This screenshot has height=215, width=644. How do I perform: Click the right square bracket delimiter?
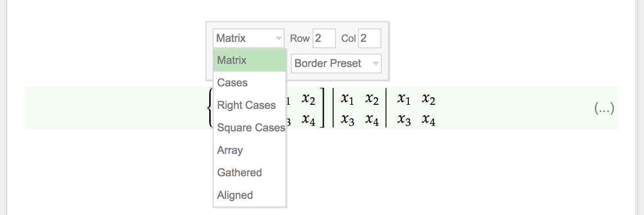(322, 108)
